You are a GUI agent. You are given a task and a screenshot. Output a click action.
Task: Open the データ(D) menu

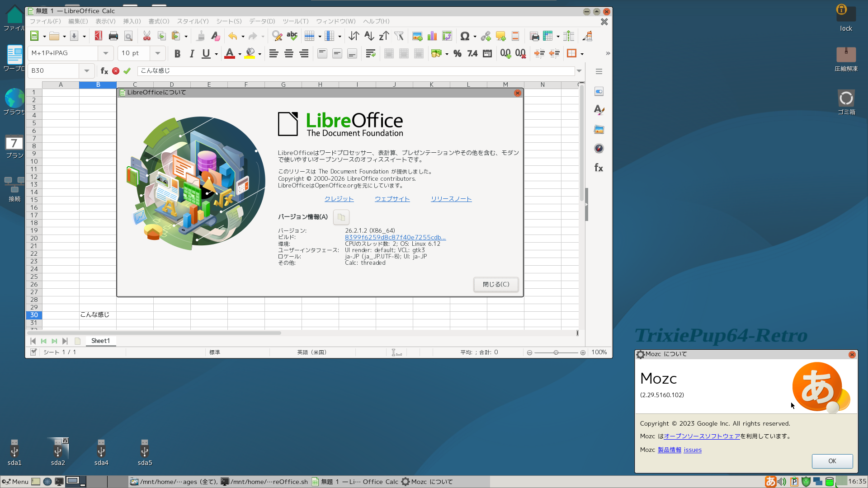point(262,21)
